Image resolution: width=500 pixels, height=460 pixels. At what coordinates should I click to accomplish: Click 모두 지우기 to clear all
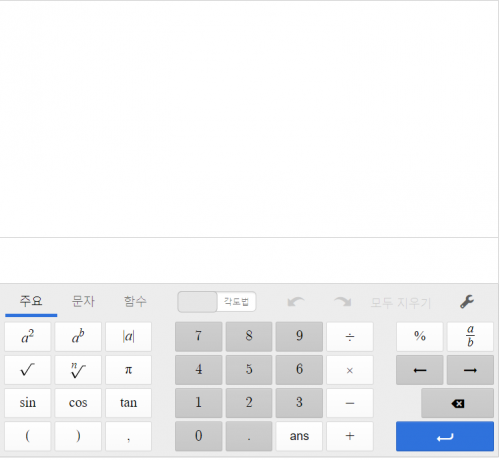pyautogui.click(x=401, y=303)
